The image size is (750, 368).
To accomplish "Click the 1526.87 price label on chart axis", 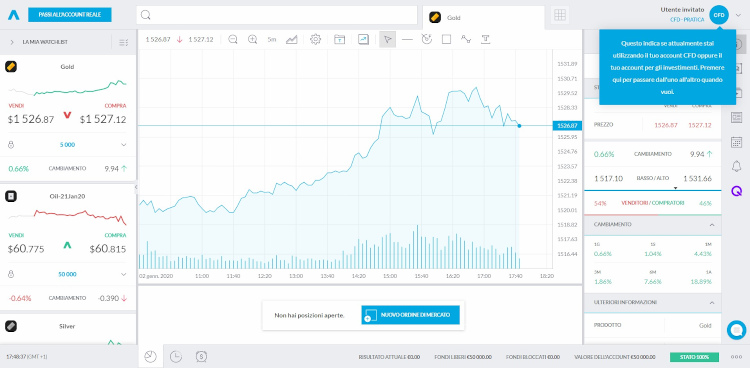I will point(567,126).
